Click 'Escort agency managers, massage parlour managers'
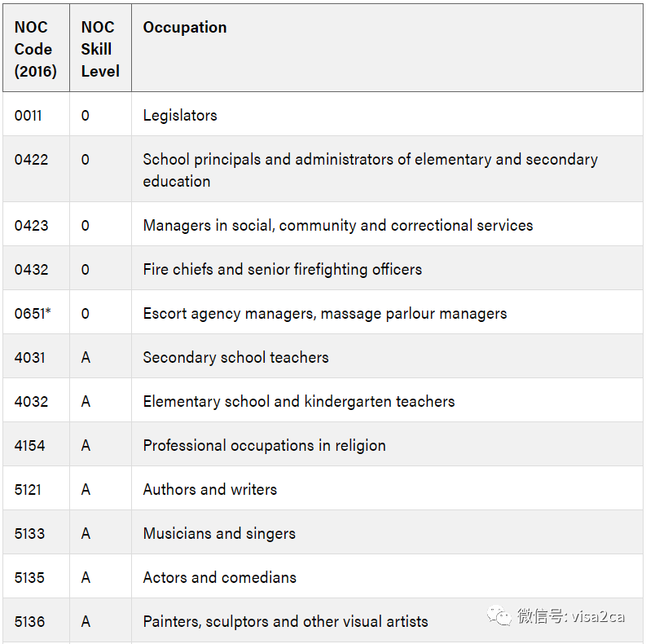646x644 pixels. click(x=325, y=314)
